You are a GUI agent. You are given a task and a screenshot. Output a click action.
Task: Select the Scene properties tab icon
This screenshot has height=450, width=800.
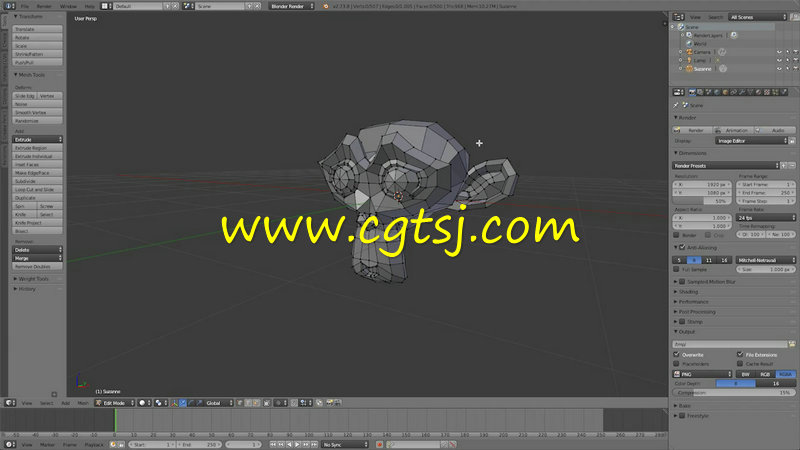click(x=709, y=92)
